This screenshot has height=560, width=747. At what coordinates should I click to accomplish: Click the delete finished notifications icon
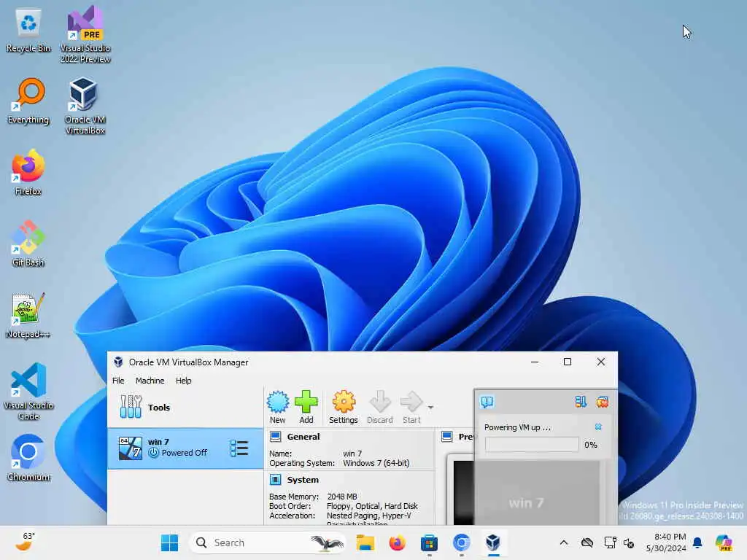coord(602,402)
